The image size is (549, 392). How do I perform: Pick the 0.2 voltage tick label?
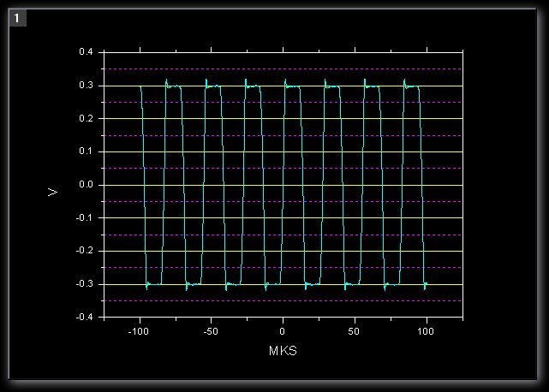click(86, 119)
